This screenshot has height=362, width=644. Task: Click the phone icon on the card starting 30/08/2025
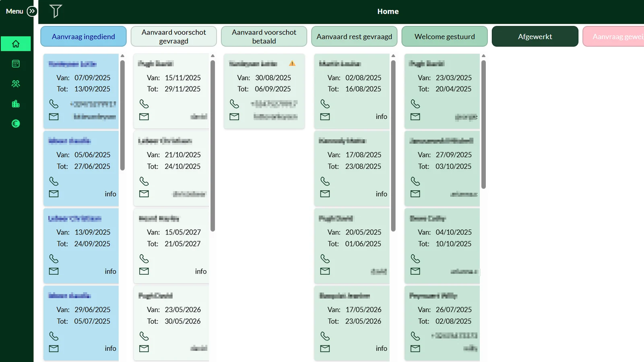click(x=234, y=104)
